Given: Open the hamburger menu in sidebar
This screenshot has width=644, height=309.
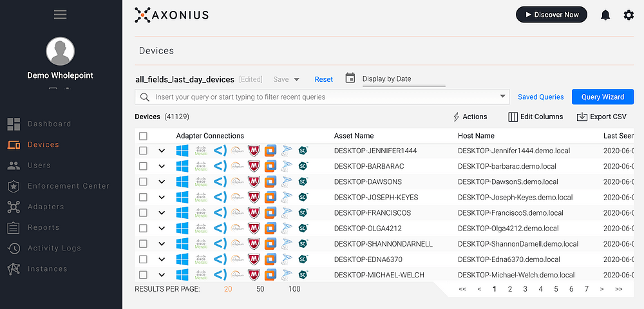Looking at the screenshot, I should pyautogui.click(x=60, y=15).
